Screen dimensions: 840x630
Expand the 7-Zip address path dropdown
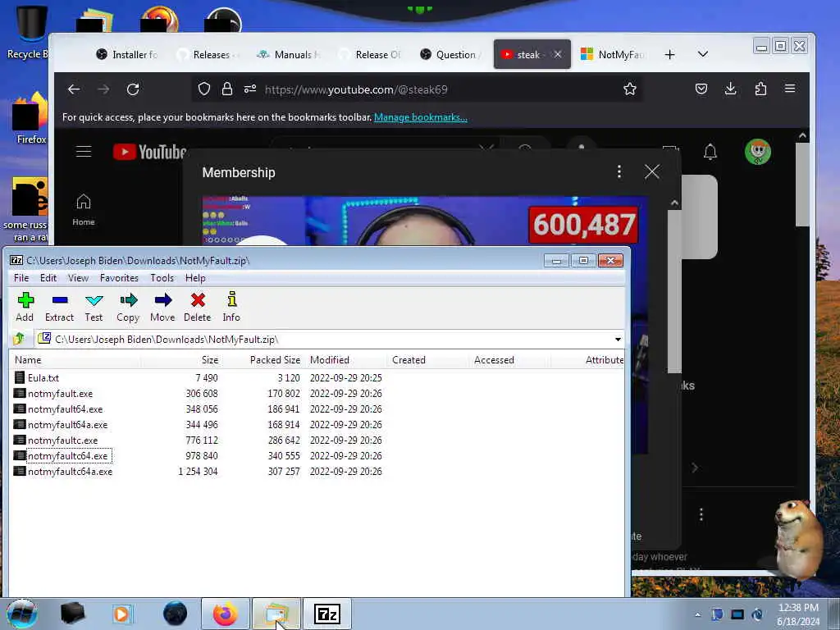618,340
